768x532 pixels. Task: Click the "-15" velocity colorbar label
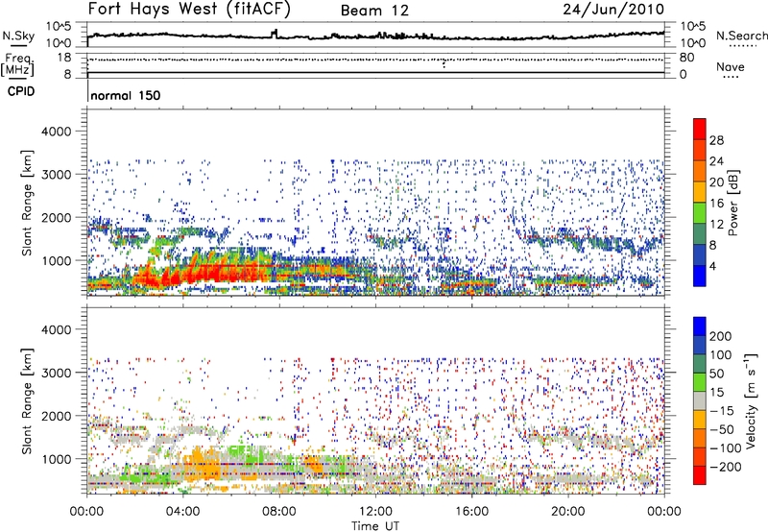click(x=722, y=411)
